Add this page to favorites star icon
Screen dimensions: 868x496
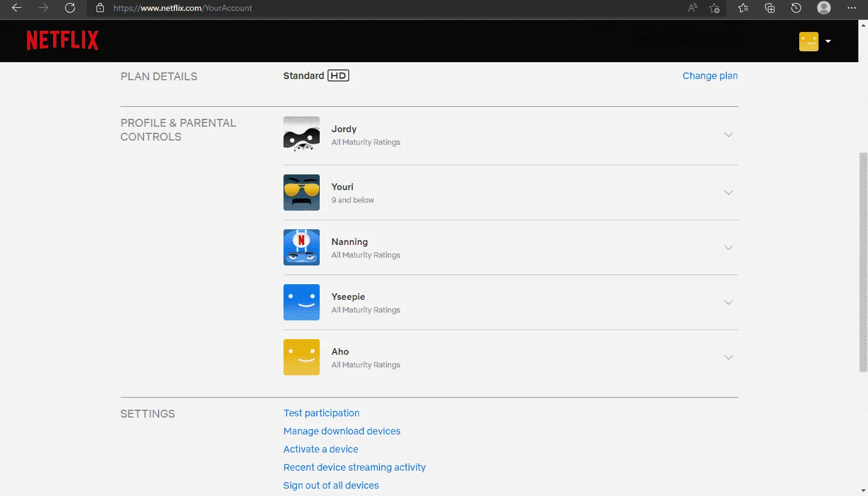coord(714,8)
